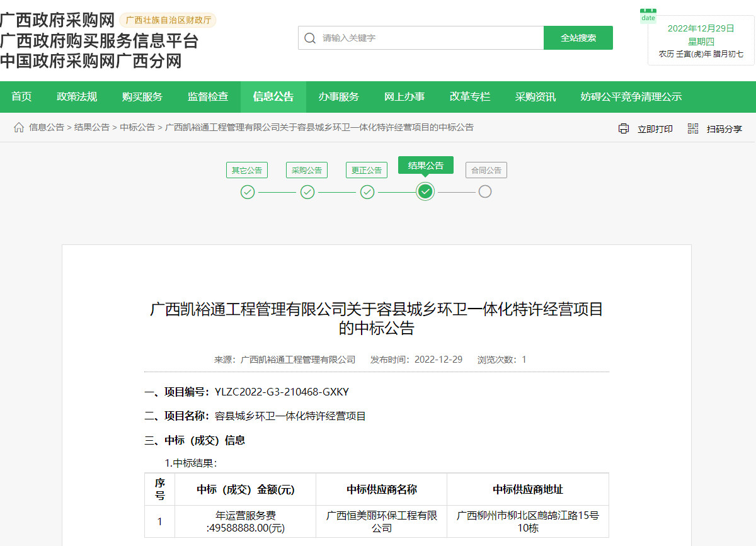The height and width of the screenshot is (546, 756).
Task: Click the home icon in breadcrumb
Action: [19, 128]
